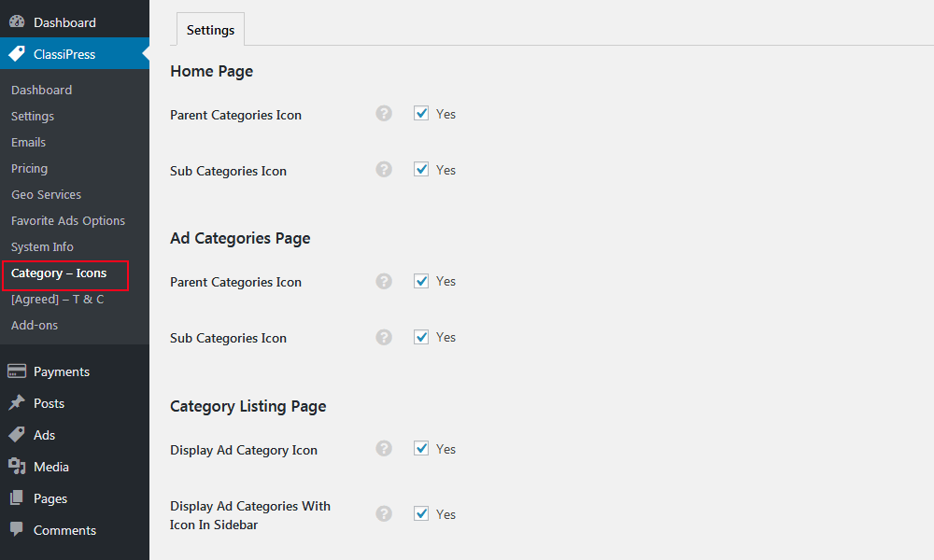Click the Posts pushpin icon
Image resolution: width=934 pixels, height=560 pixels.
(x=16, y=402)
